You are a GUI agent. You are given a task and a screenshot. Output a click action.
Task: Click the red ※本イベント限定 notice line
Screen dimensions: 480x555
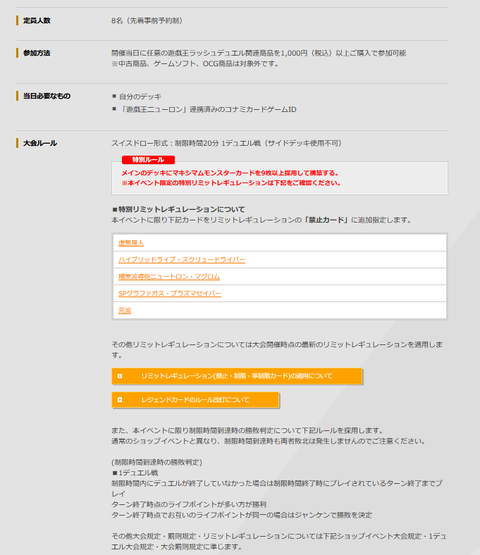(231, 183)
